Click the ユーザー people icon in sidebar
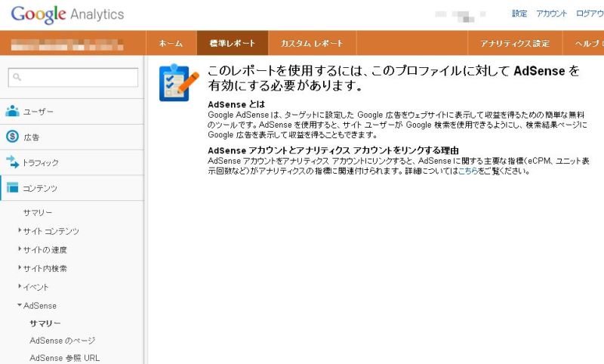This screenshot has height=364, width=604. (x=12, y=111)
